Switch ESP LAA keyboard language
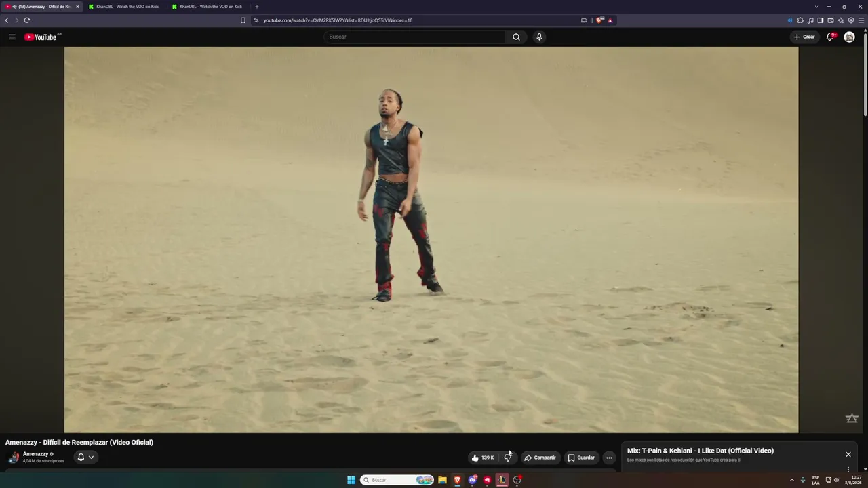 point(816,480)
